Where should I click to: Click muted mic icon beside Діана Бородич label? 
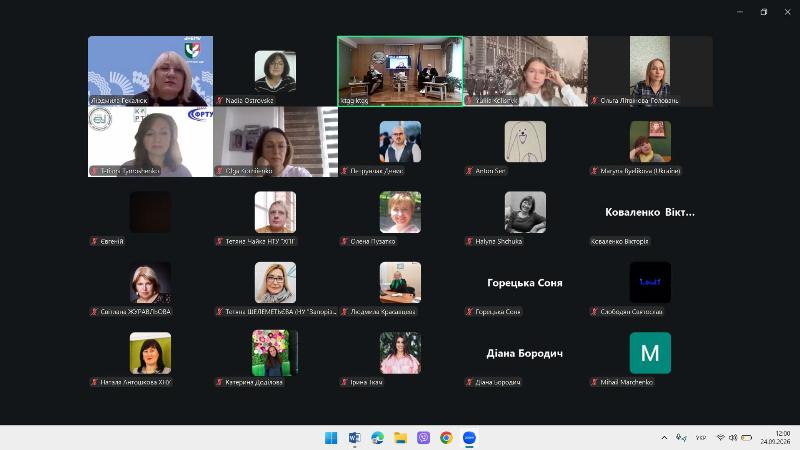click(469, 382)
